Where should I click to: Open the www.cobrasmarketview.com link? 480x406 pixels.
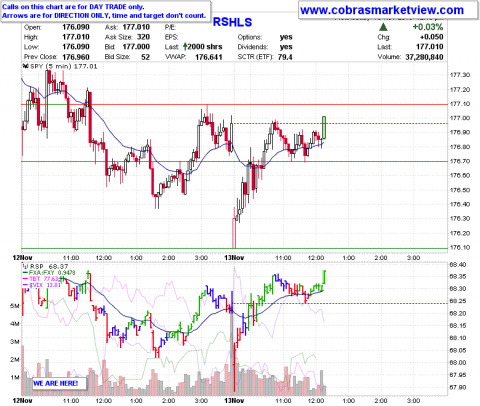pos(382,10)
